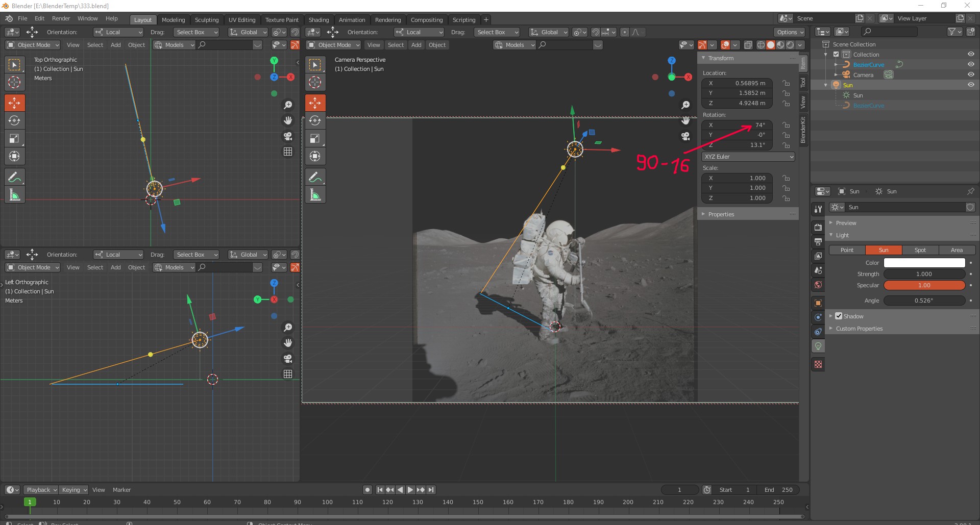Open XYZ Euler rotation mode dropdown
Screen dimensions: 980x525
click(748, 157)
